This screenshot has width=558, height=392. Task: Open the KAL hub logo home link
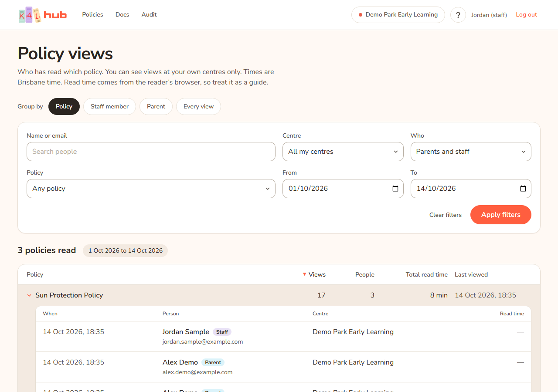click(x=43, y=15)
